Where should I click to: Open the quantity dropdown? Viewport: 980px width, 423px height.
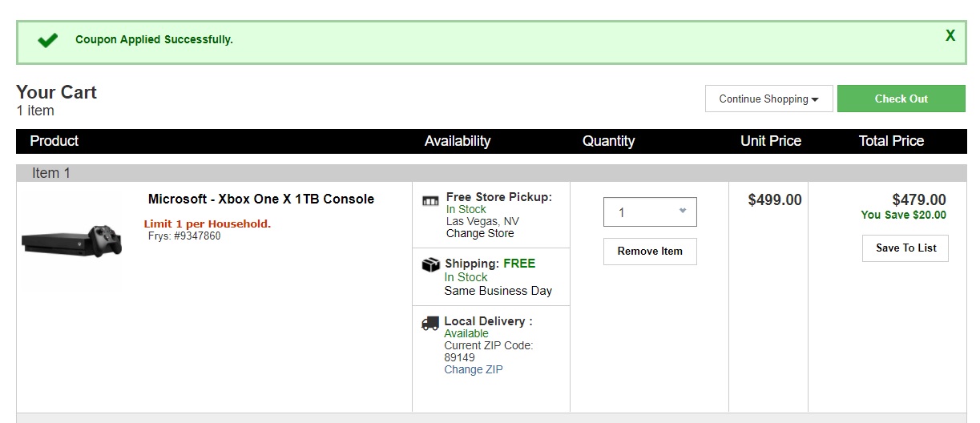click(x=650, y=212)
